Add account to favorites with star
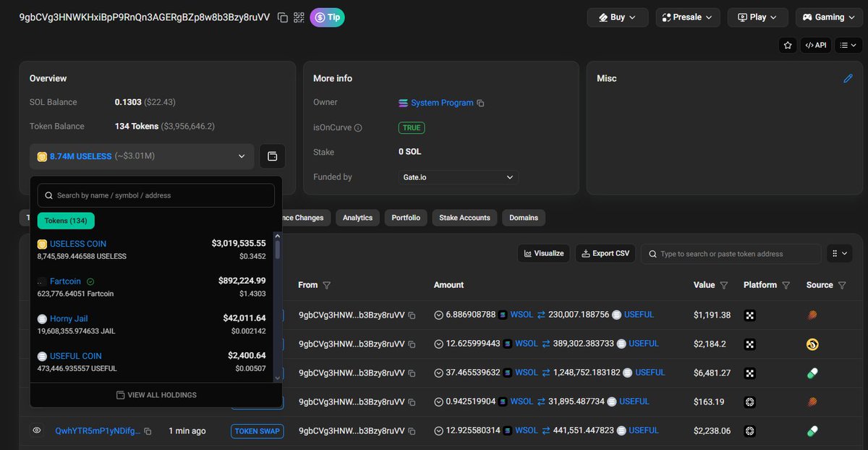 click(x=788, y=45)
